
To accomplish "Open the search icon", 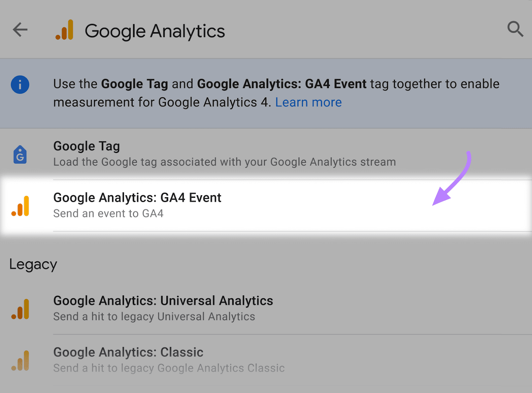I will [x=515, y=30].
